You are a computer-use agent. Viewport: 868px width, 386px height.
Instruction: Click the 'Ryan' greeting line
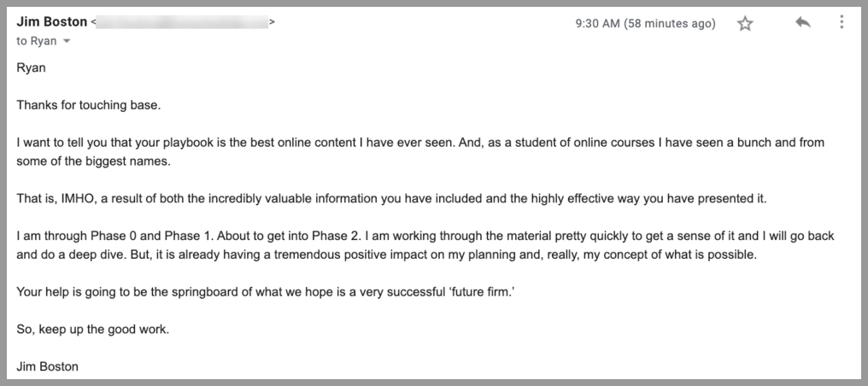tap(31, 68)
